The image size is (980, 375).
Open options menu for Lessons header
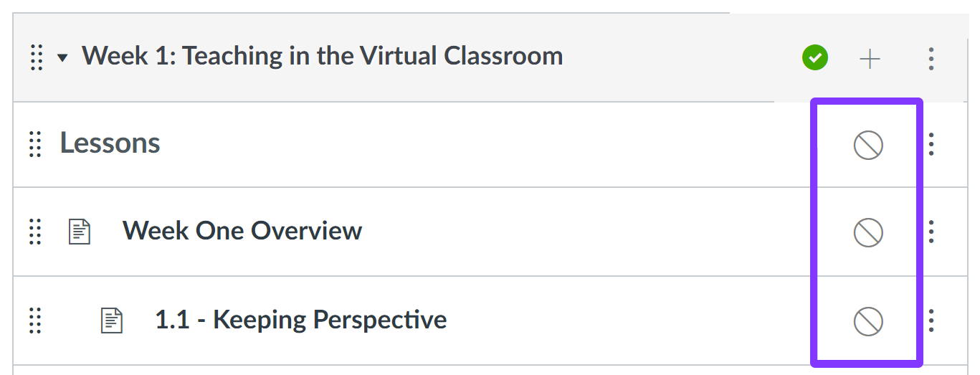click(931, 144)
